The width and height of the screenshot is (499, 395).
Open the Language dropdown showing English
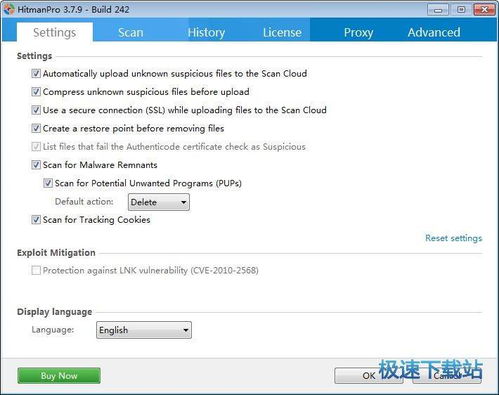click(144, 330)
